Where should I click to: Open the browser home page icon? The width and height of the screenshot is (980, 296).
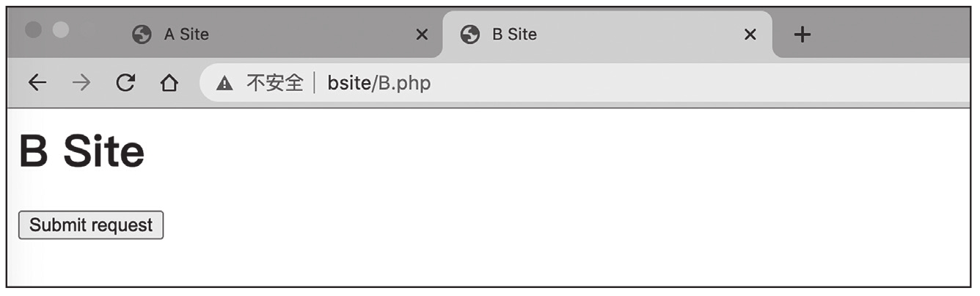tap(169, 83)
